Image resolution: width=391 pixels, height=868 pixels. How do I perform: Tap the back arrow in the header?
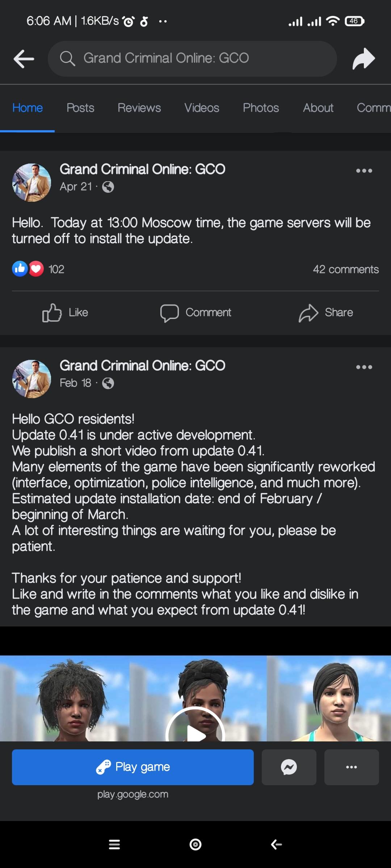24,59
